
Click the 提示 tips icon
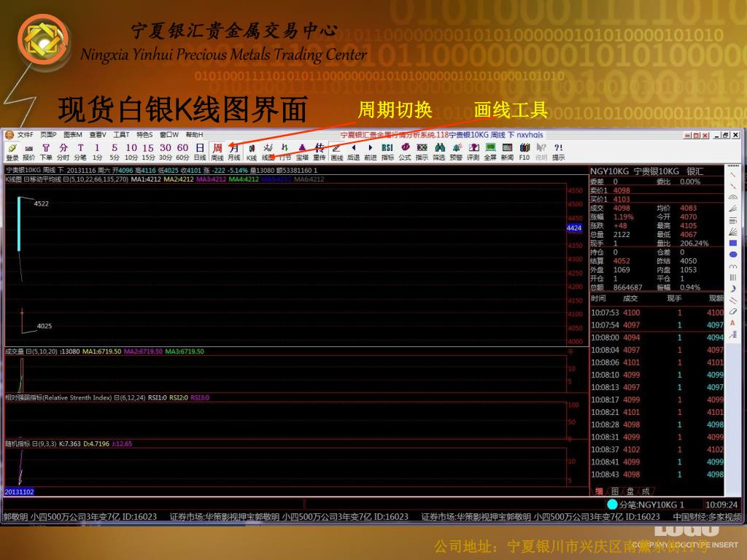[x=559, y=152]
